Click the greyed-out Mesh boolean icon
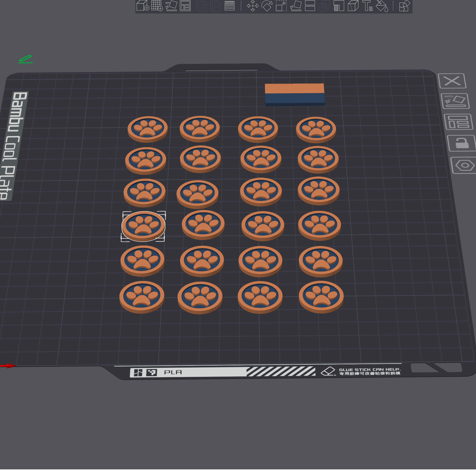This screenshot has width=476, height=476. [324, 6]
